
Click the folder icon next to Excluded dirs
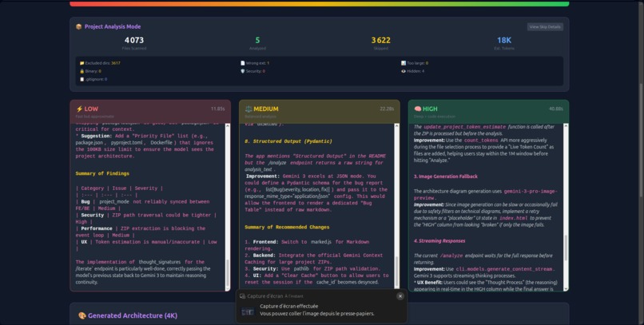pyautogui.click(x=81, y=63)
